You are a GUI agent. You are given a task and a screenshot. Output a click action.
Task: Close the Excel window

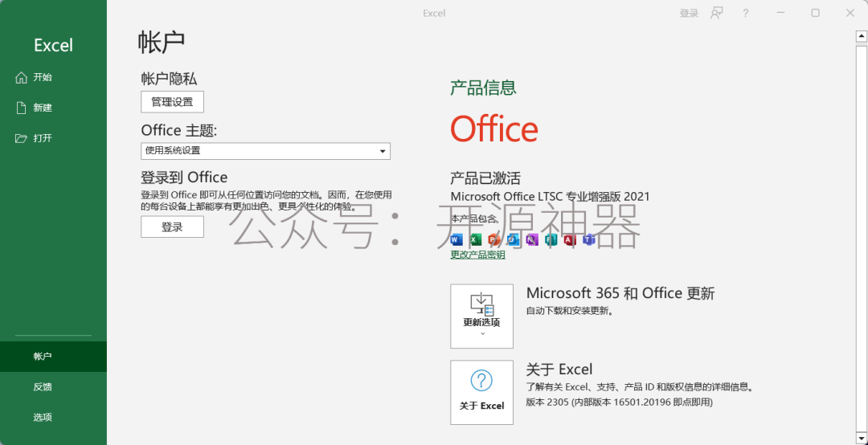850,14
